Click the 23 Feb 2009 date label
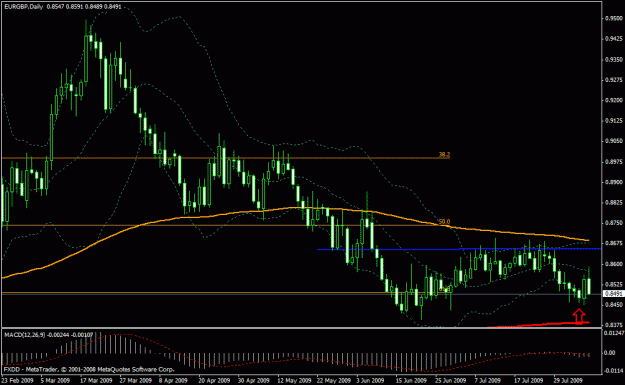 pos(18,380)
